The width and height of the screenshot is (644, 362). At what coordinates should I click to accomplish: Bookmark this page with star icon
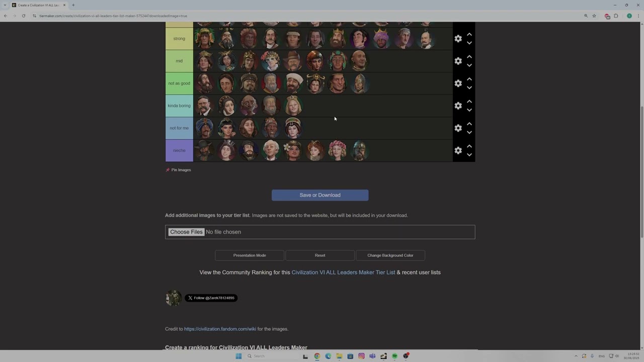594,16
